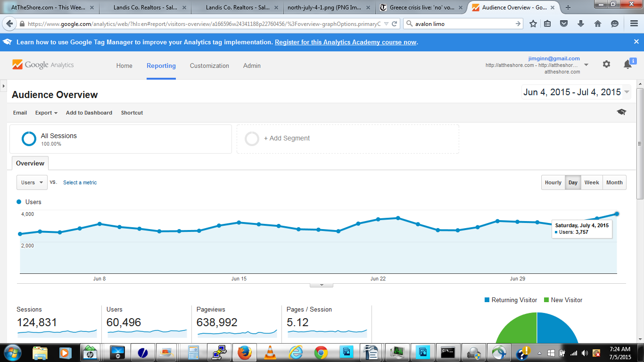This screenshot has width=644, height=362.
Task: Click the Firefox Back arrow button
Action: pos(8,24)
